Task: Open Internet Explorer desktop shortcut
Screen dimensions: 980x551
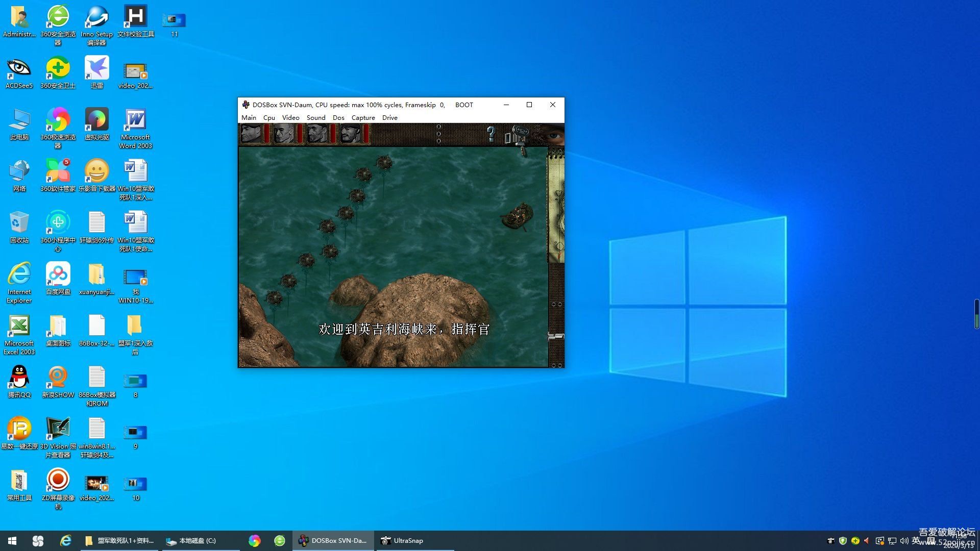Action: [x=19, y=282]
